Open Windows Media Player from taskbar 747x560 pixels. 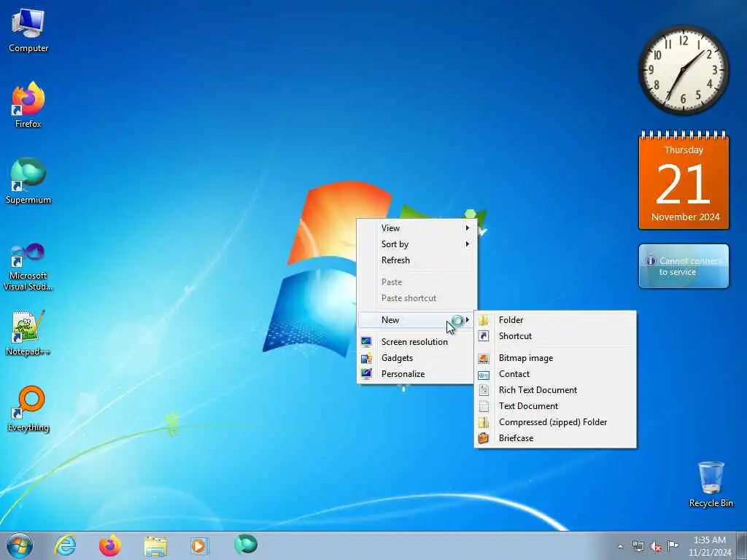[199, 545]
